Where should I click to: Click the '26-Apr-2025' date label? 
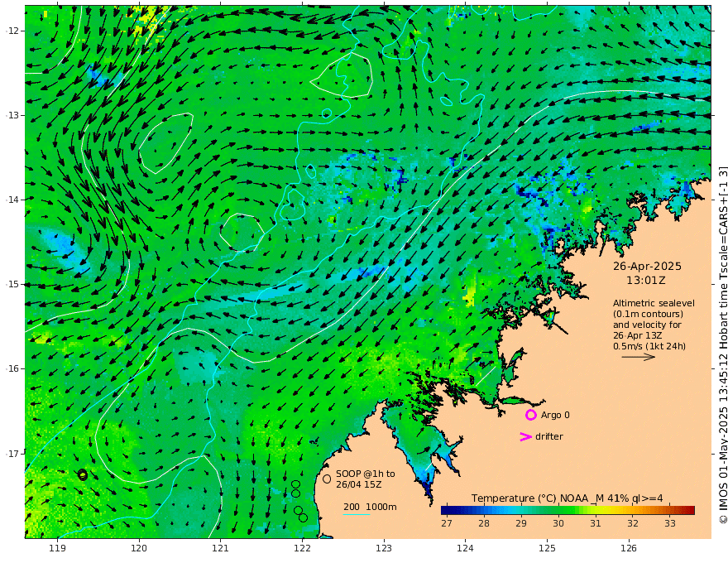[x=647, y=266]
